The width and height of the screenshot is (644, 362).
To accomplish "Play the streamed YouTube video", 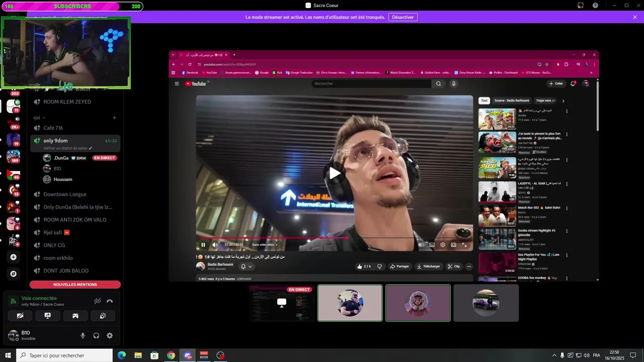I will tap(335, 173).
